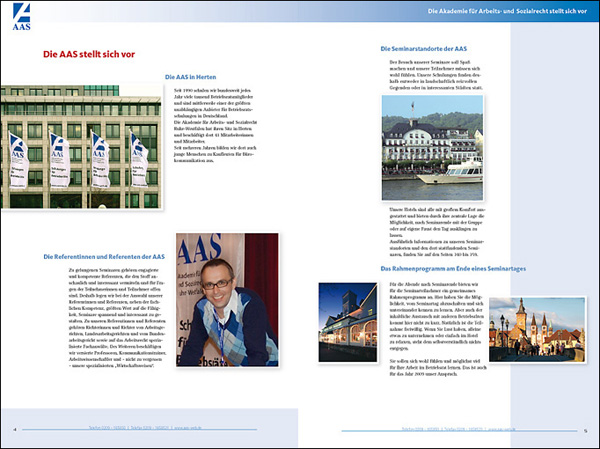Viewport: 600px width, 449px height.
Task: Click the paragraph beginning 'Unsere Hotels sind alle'
Action: coord(437,232)
